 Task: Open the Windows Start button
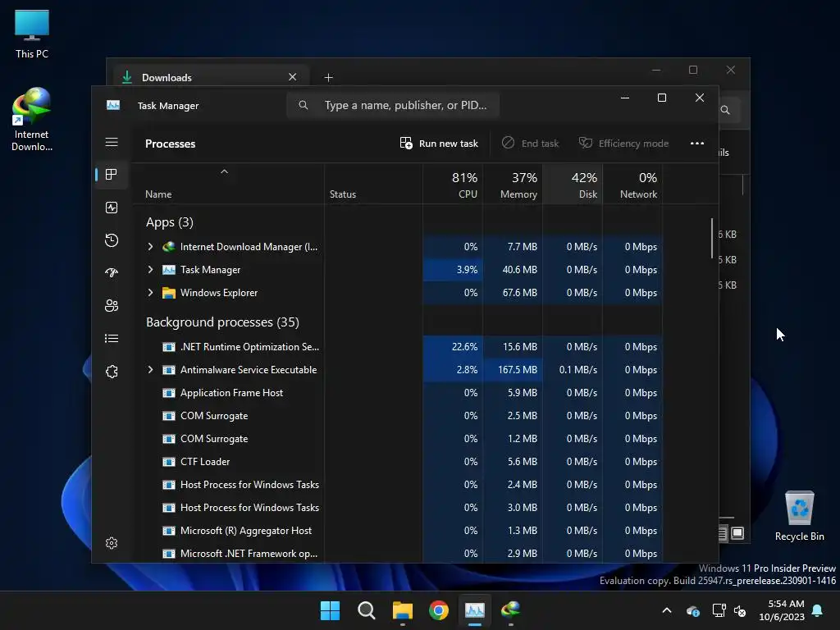pos(330,610)
